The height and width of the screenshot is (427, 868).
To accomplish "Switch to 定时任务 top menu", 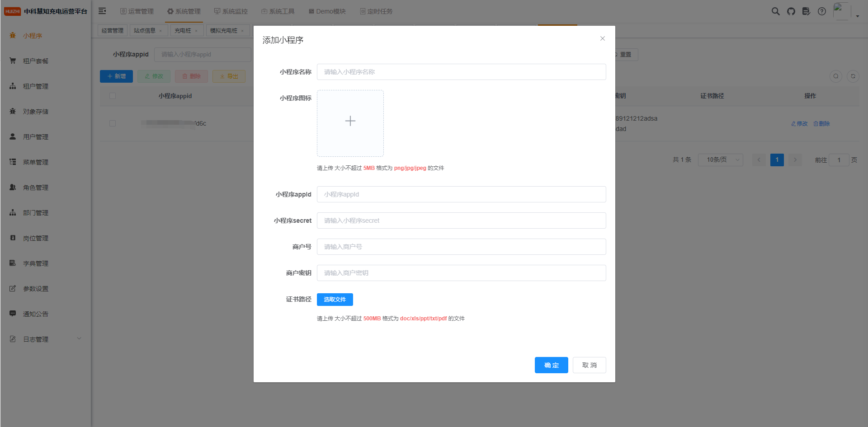I will click(x=377, y=11).
